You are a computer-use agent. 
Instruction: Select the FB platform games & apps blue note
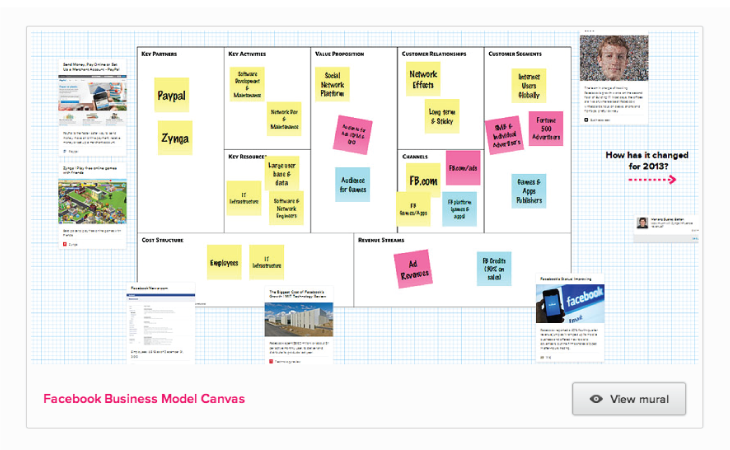[x=460, y=209]
